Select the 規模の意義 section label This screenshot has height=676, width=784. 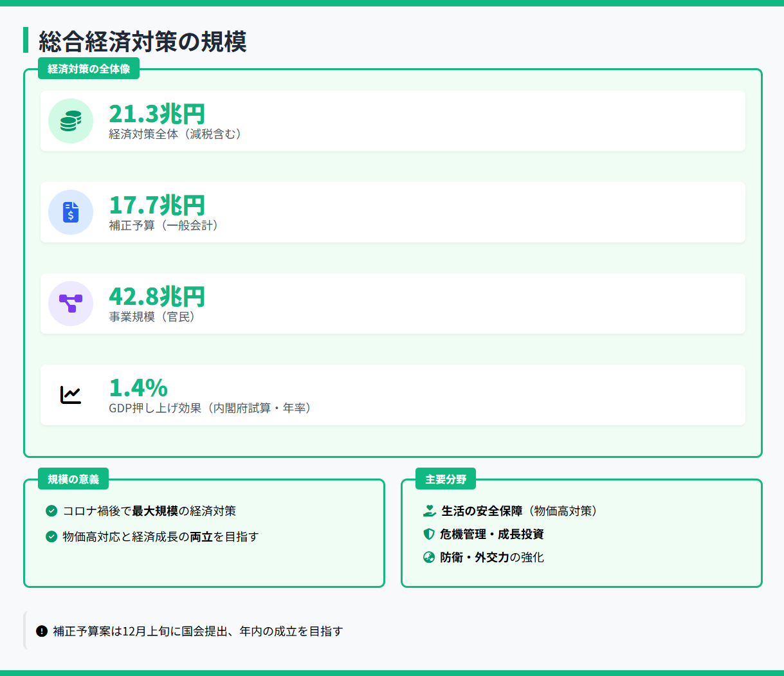(x=73, y=479)
